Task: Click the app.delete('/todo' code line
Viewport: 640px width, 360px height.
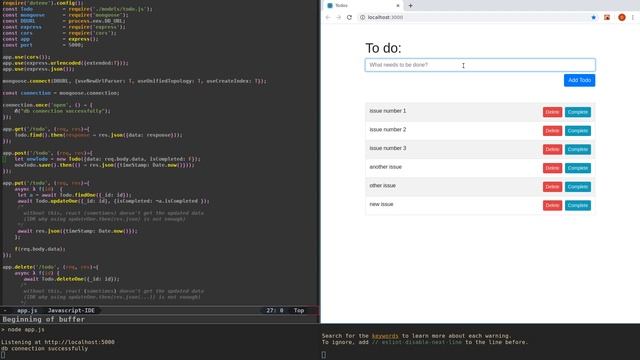Action: pos(51,267)
